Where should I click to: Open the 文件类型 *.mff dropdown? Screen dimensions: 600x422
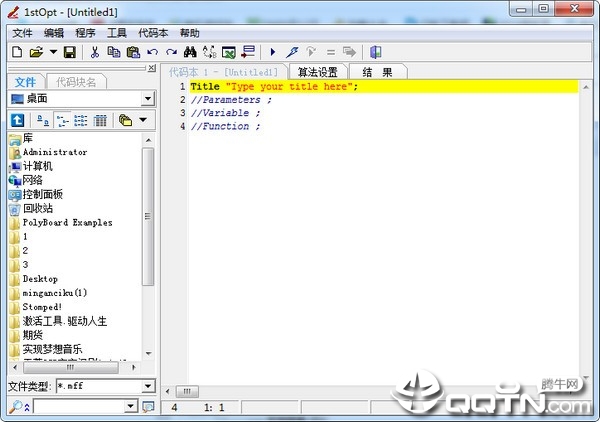coord(148,386)
